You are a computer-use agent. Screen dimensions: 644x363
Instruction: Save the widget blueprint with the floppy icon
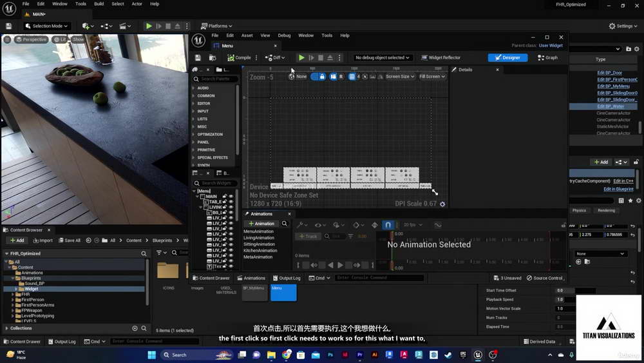tap(198, 57)
